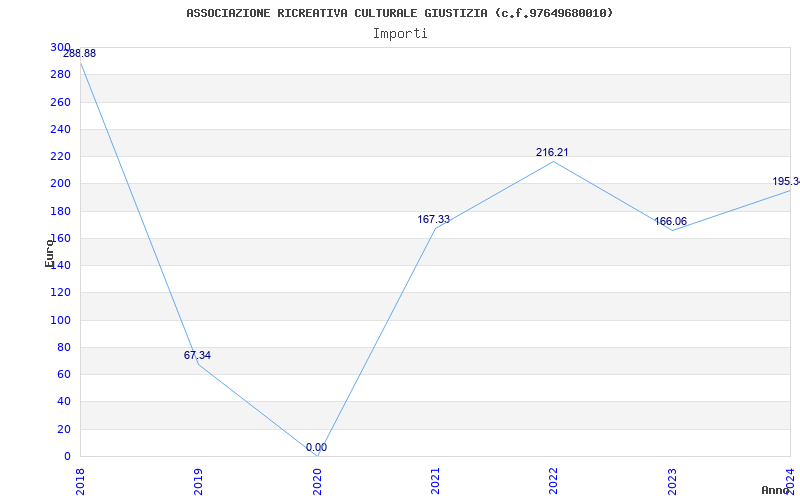
Task: Click the Anno x-axis title
Action: (776, 490)
